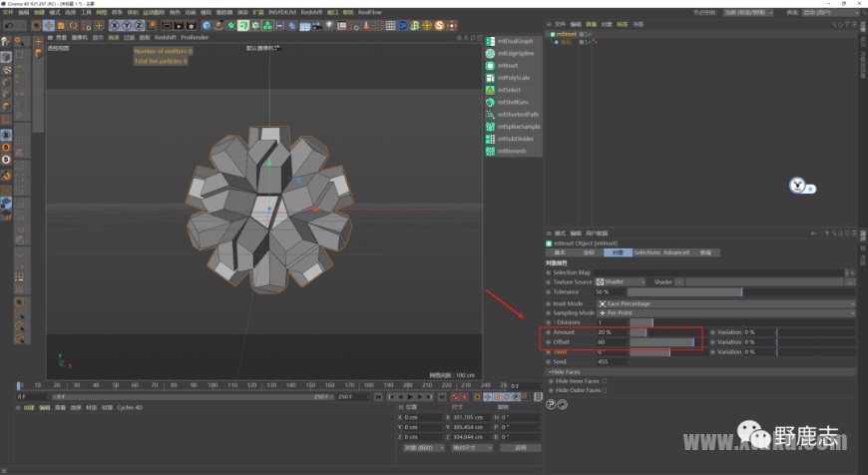This screenshot has height=475, width=868.
Task: Select the Rotate tool
Action: (x=73, y=26)
